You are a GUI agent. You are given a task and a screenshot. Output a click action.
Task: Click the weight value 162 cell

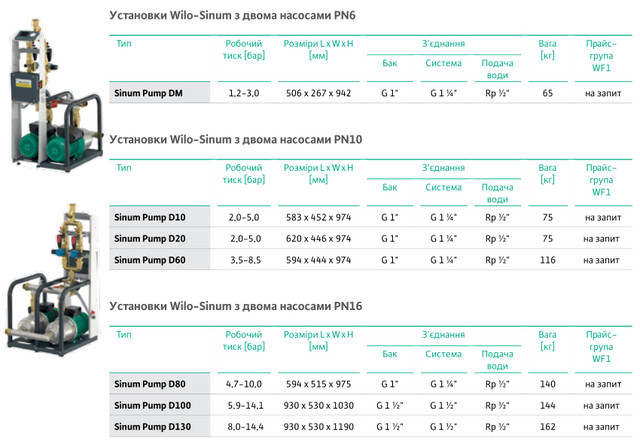547,425
